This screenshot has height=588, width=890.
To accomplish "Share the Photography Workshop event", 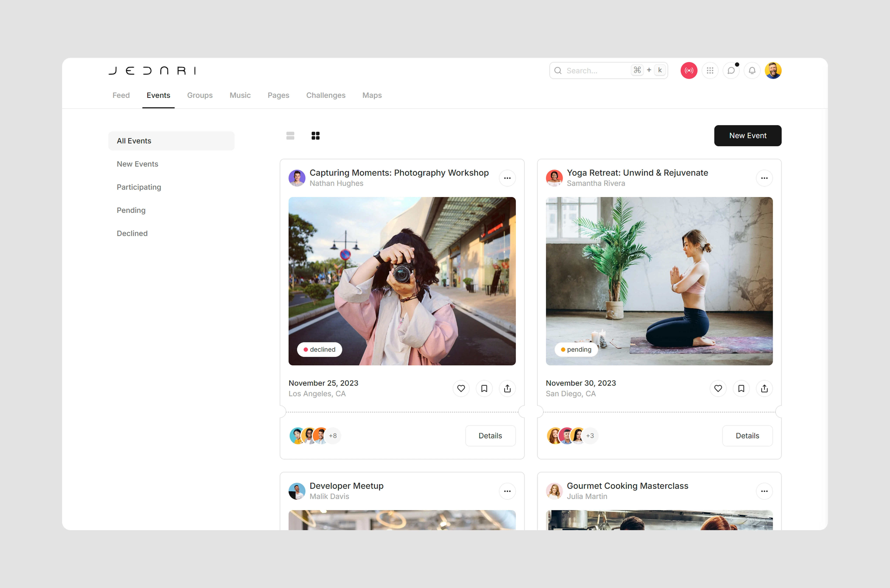I will tap(507, 388).
